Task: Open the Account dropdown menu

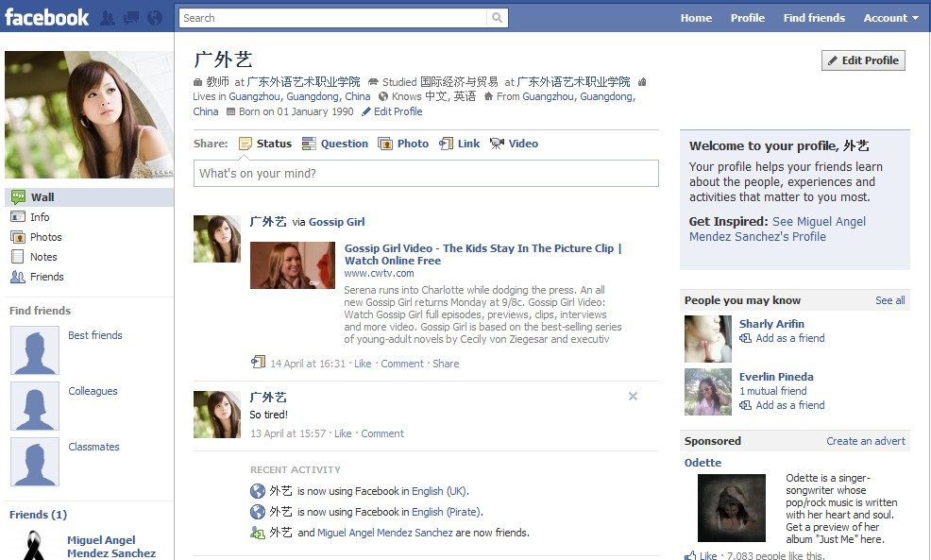Action: click(889, 17)
